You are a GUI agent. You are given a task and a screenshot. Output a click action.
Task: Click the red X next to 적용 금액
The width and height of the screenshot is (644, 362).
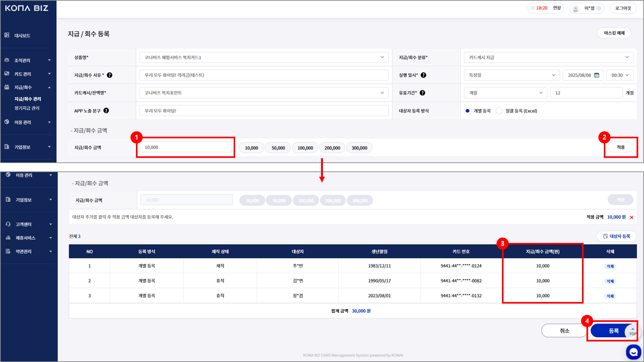[632, 217]
